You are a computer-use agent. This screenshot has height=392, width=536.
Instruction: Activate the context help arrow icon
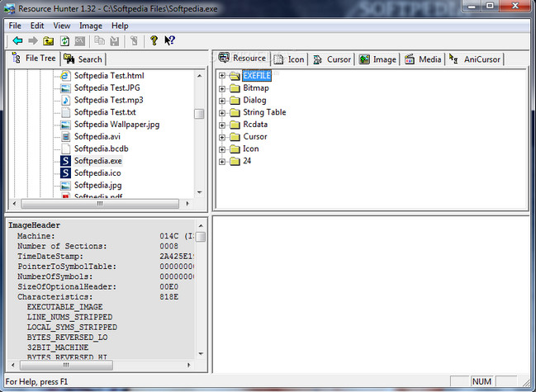pyautogui.click(x=169, y=40)
